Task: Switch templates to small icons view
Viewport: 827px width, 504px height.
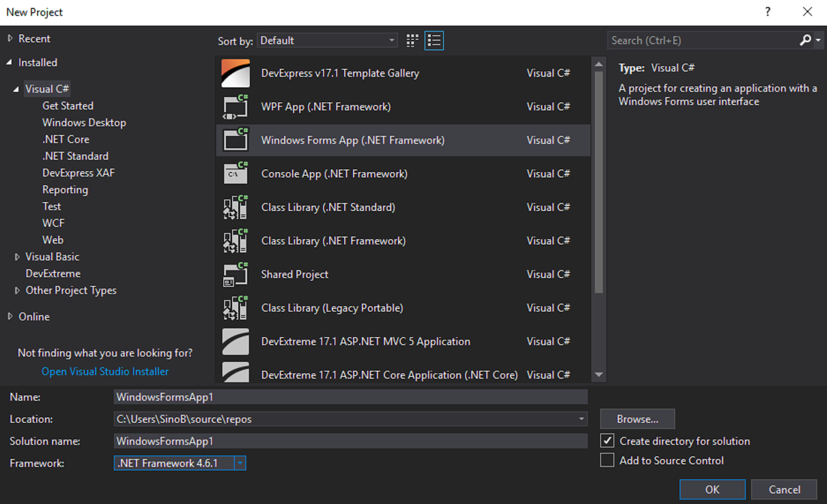Action: [x=412, y=40]
